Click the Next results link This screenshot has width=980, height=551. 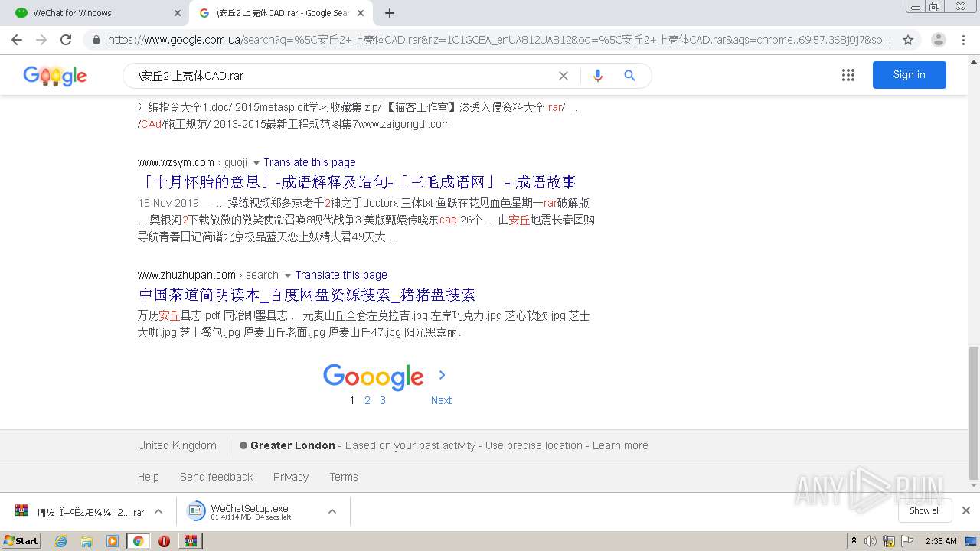[441, 400]
